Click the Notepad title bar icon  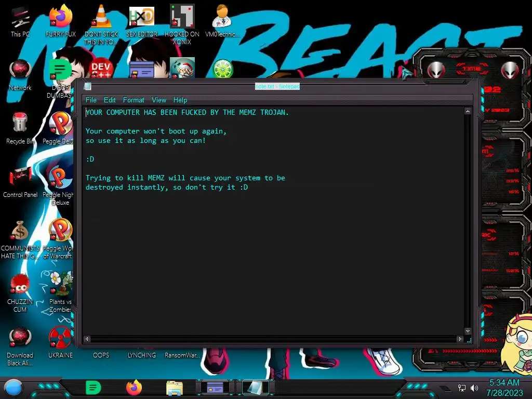click(87, 86)
